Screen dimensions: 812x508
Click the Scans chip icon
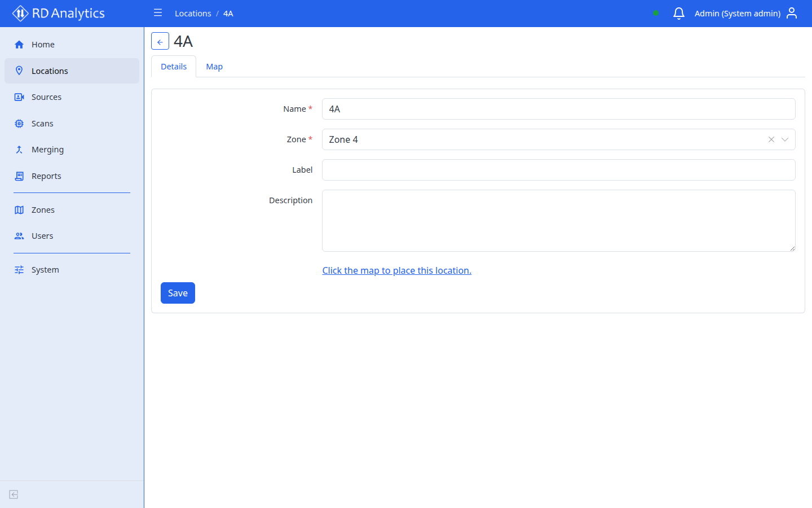click(19, 124)
